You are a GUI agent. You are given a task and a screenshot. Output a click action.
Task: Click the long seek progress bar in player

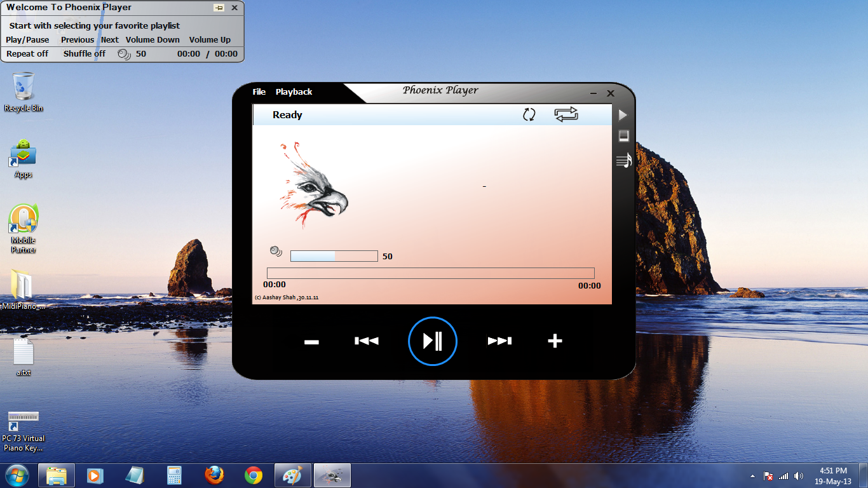click(430, 273)
